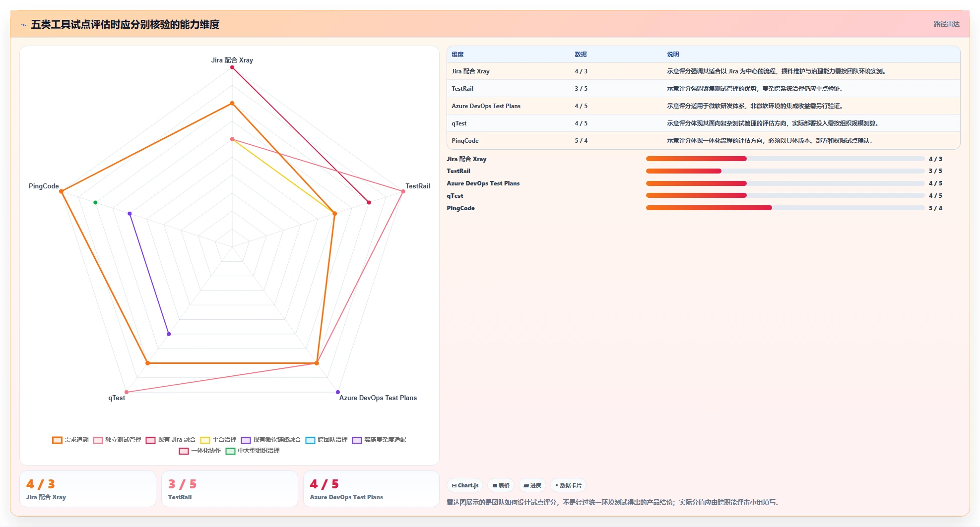This screenshot has width=980, height=527.
Task: Click the qTest progress bar
Action: (x=785, y=195)
